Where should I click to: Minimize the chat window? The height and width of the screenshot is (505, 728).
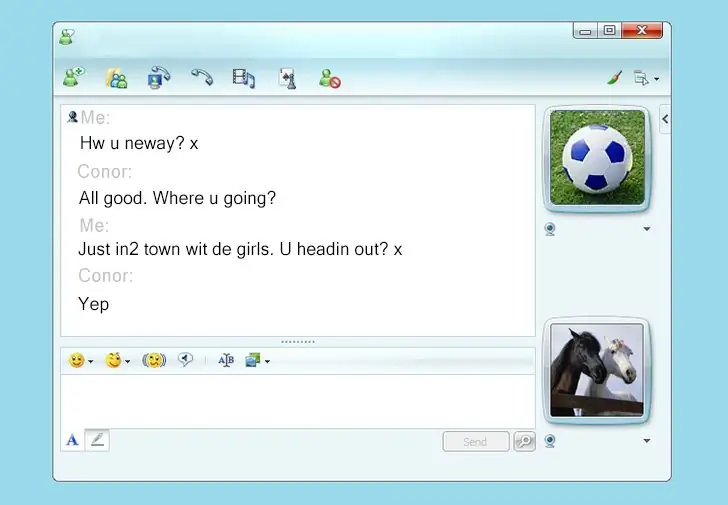585,31
